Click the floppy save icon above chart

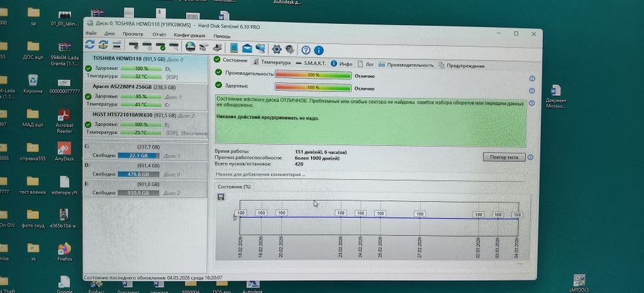221,197
